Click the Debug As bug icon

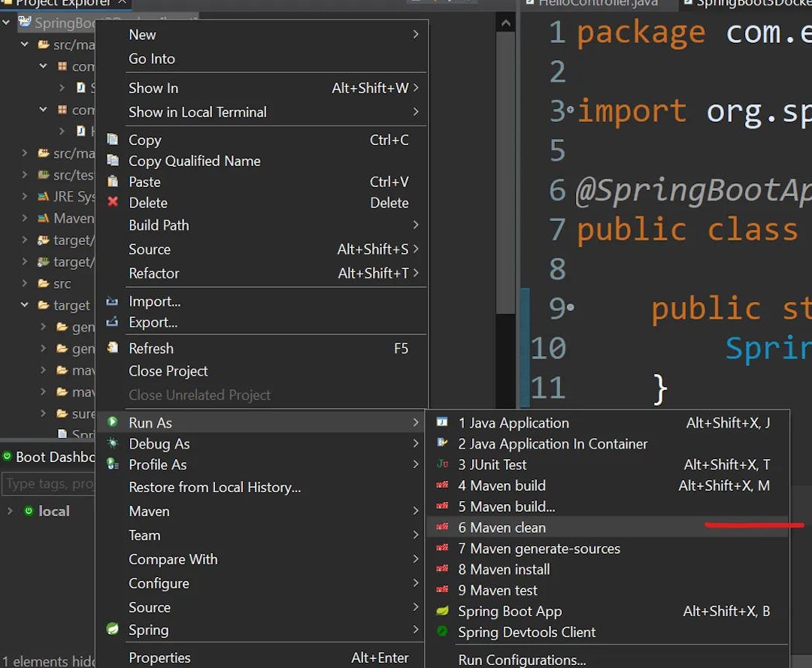click(113, 443)
